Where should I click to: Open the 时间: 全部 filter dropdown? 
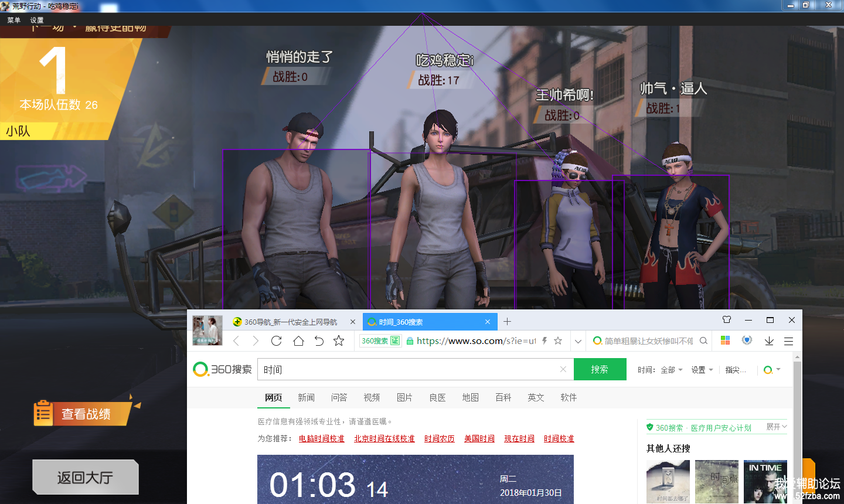(x=660, y=370)
